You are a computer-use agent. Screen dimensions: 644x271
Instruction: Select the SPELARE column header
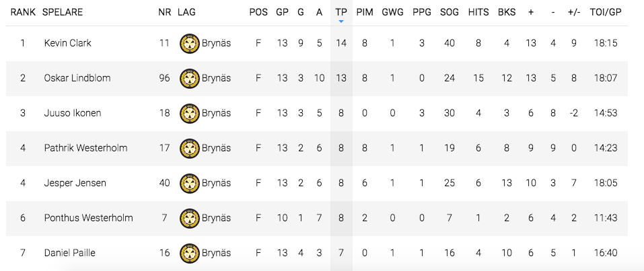(x=63, y=12)
